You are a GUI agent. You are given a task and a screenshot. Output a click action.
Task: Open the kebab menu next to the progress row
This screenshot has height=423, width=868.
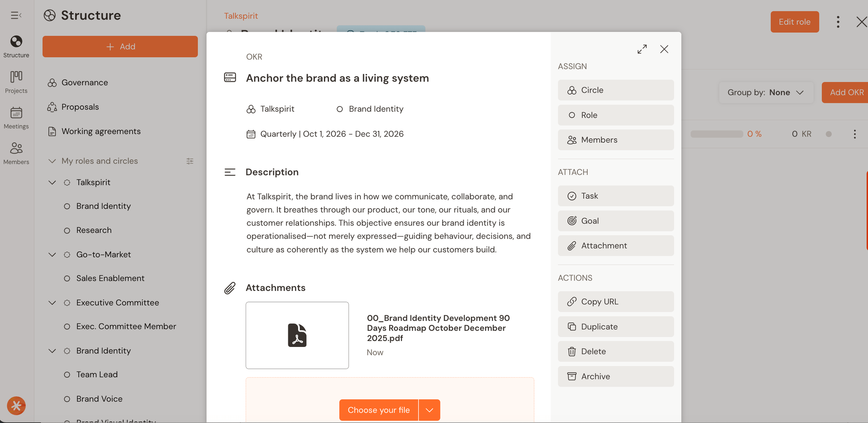855,134
